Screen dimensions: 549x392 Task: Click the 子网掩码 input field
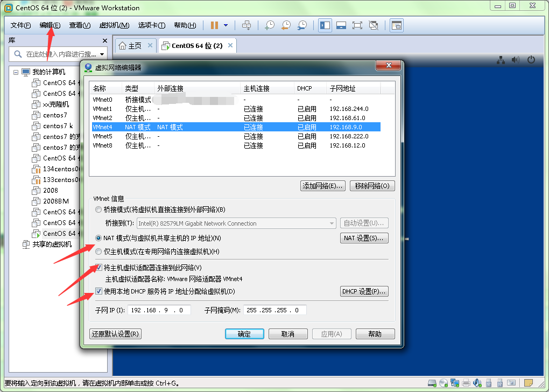click(x=275, y=310)
